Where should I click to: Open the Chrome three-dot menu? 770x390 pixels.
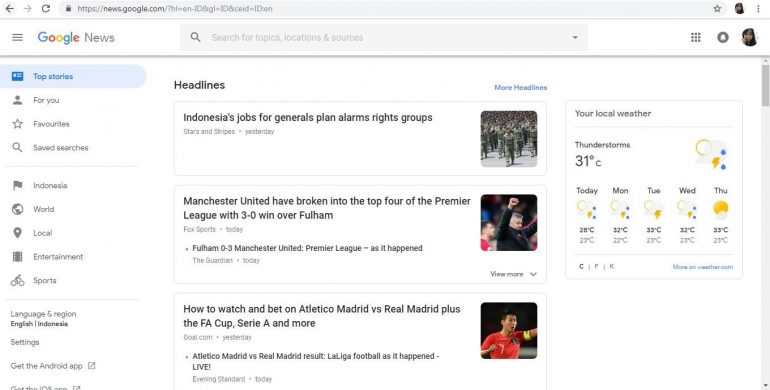click(x=758, y=8)
